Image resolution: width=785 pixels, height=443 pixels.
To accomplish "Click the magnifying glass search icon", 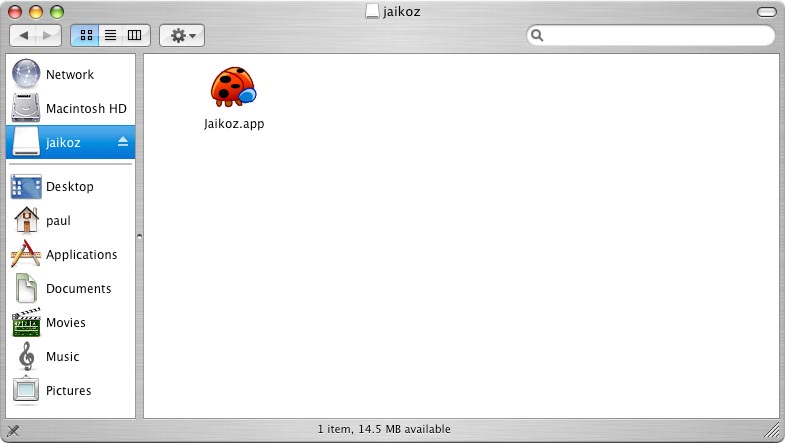I will coord(537,35).
